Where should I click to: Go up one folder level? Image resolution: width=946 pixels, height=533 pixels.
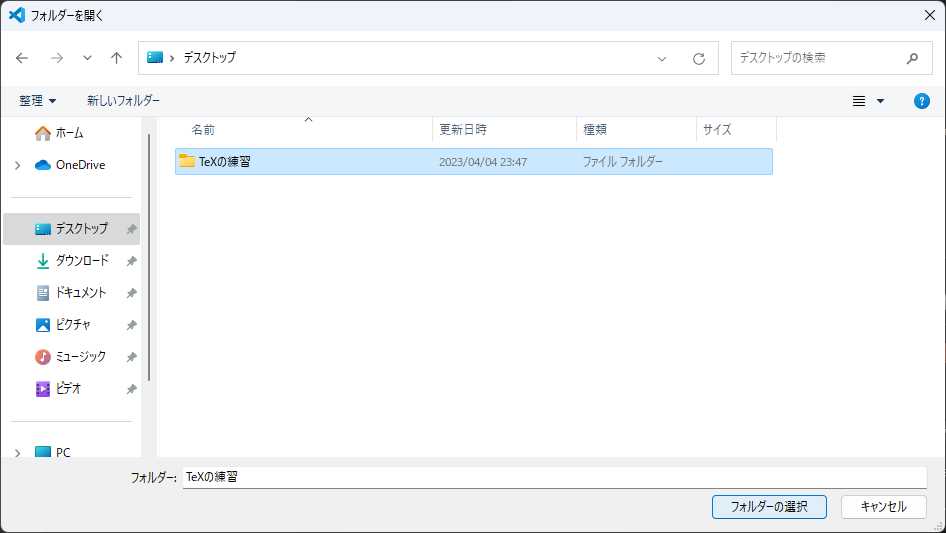116,58
